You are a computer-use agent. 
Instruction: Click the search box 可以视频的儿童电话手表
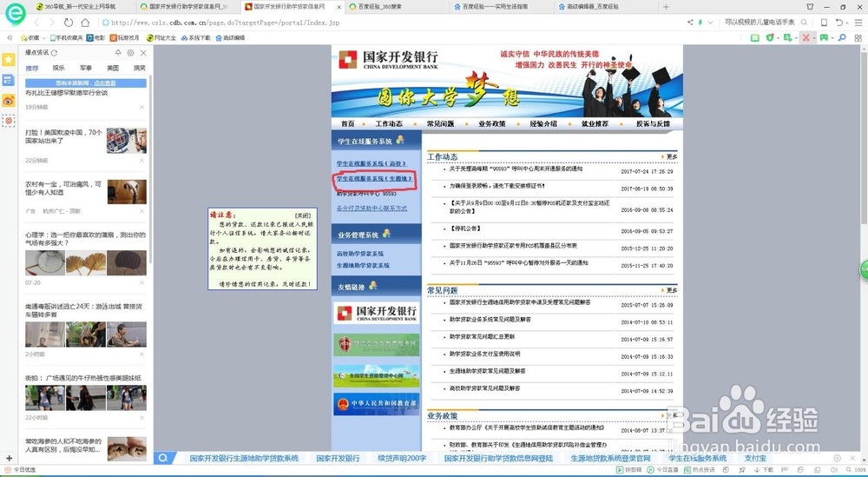point(759,23)
